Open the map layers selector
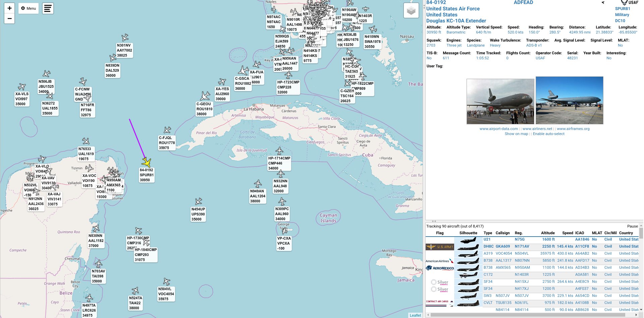The height and width of the screenshot is (318, 644). coord(411,11)
